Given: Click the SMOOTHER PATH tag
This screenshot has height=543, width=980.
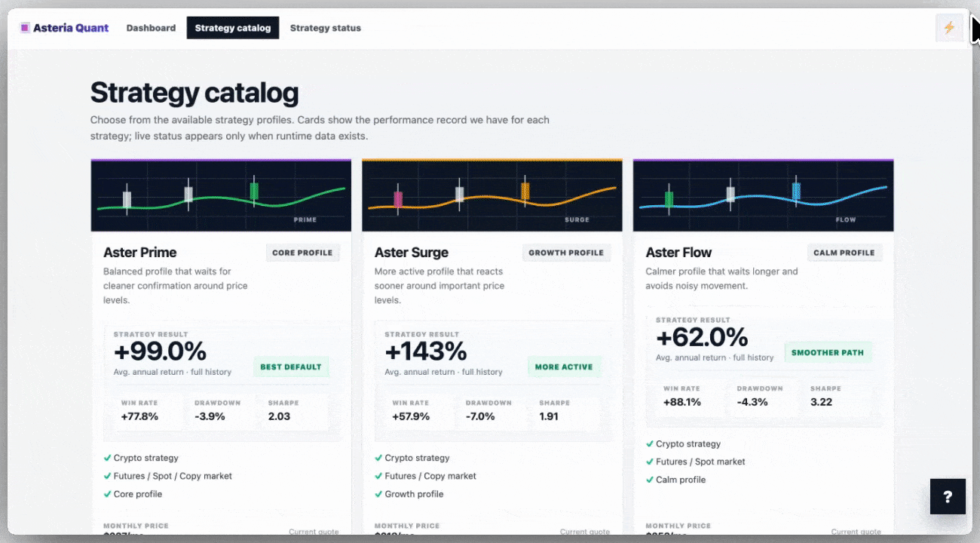Looking at the screenshot, I should (828, 352).
